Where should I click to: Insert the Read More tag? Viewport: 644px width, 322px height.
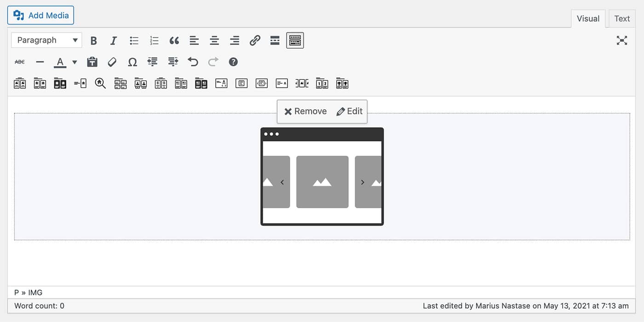point(275,41)
